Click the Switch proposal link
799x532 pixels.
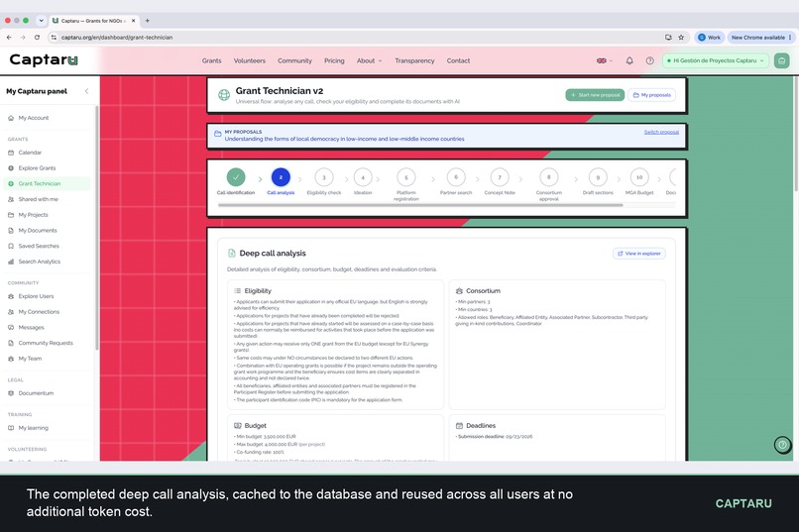point(661,132)
